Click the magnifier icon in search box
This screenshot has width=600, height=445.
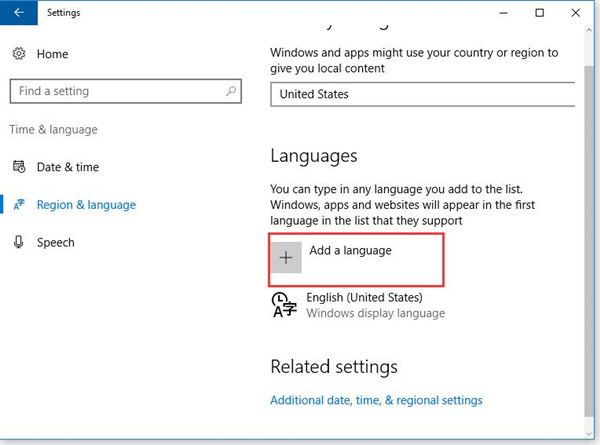click(231, 91)
